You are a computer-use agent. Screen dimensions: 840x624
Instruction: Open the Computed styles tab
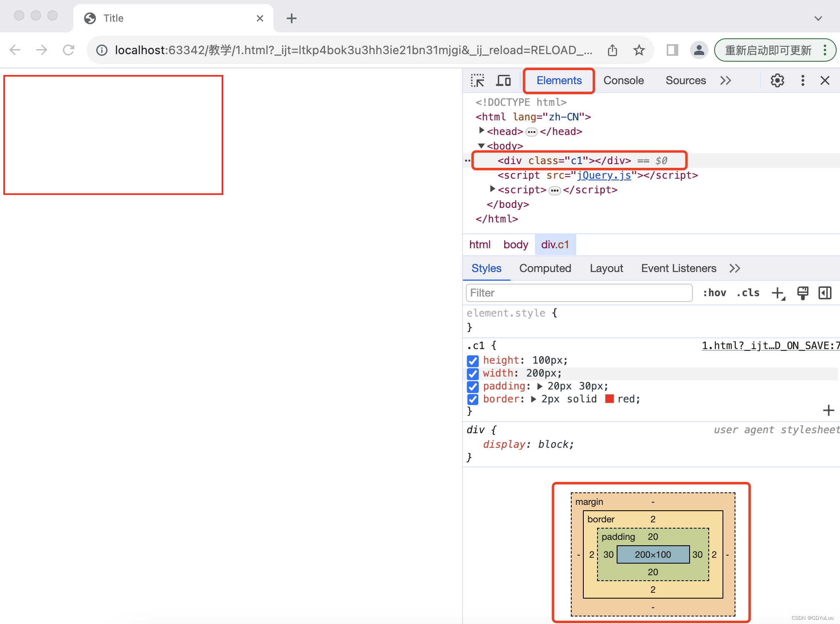(x=545, y=268)
